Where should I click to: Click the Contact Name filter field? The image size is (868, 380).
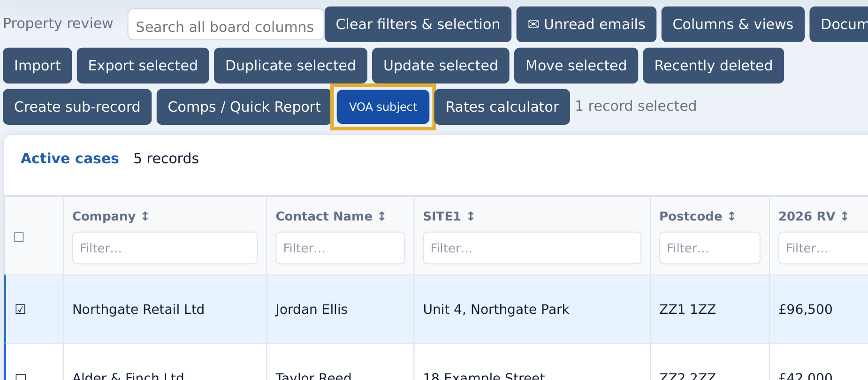click(340, 248)
